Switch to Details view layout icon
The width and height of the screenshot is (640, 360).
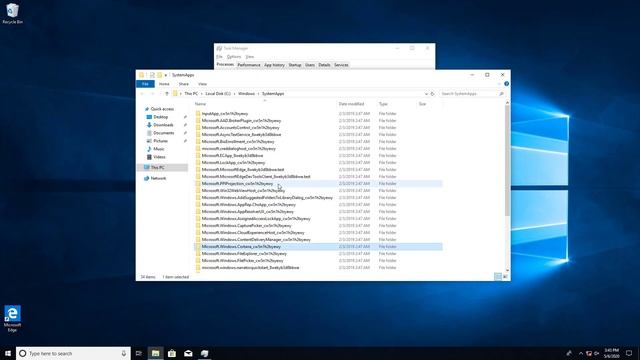[x=498, y=277]
